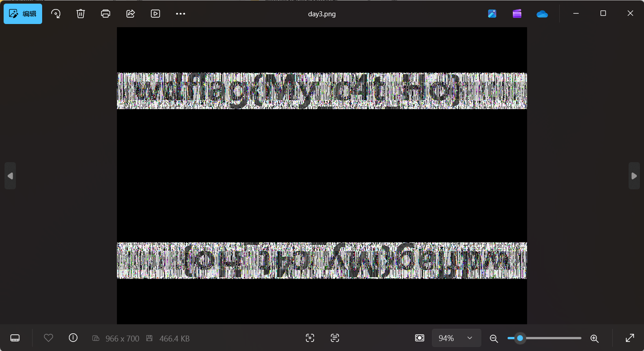
Task: Rotate the image day3.png
Action: 56,14
